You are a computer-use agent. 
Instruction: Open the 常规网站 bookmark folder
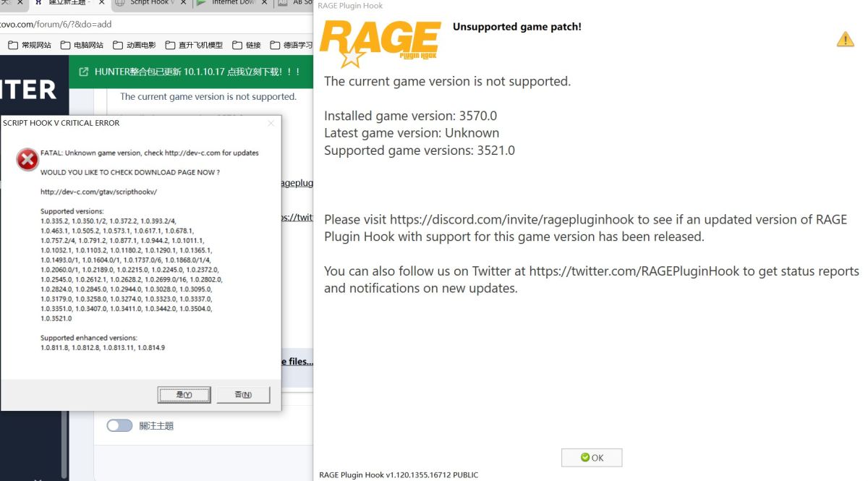tap(30, 45)
